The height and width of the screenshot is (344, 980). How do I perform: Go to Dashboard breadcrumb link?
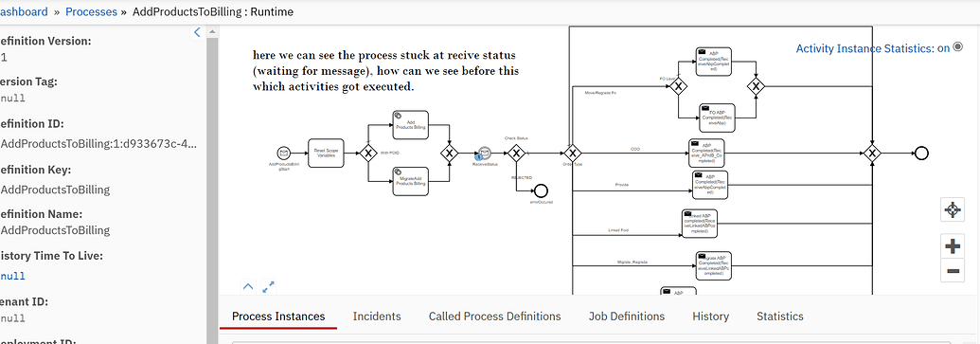click(24, 11)
